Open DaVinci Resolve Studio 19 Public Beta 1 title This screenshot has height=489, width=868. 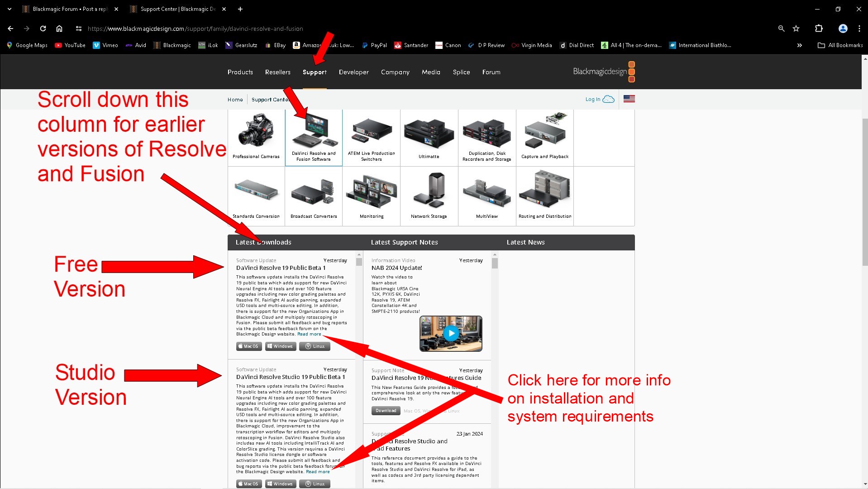(291, 377)
